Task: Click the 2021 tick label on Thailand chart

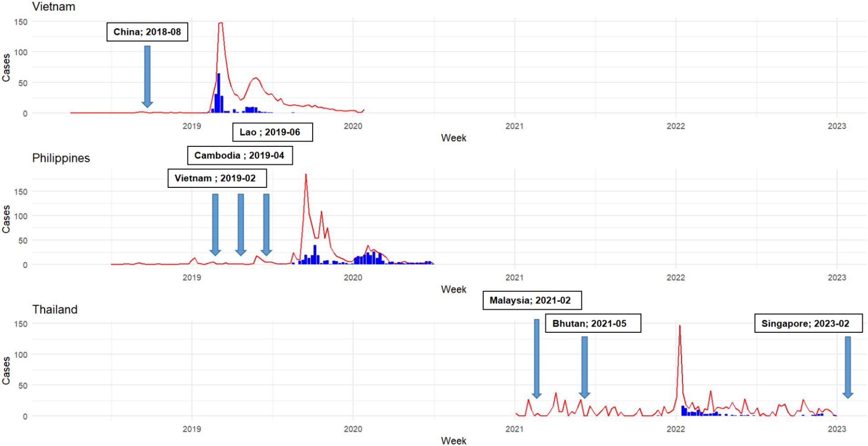Action: [515, 429]
